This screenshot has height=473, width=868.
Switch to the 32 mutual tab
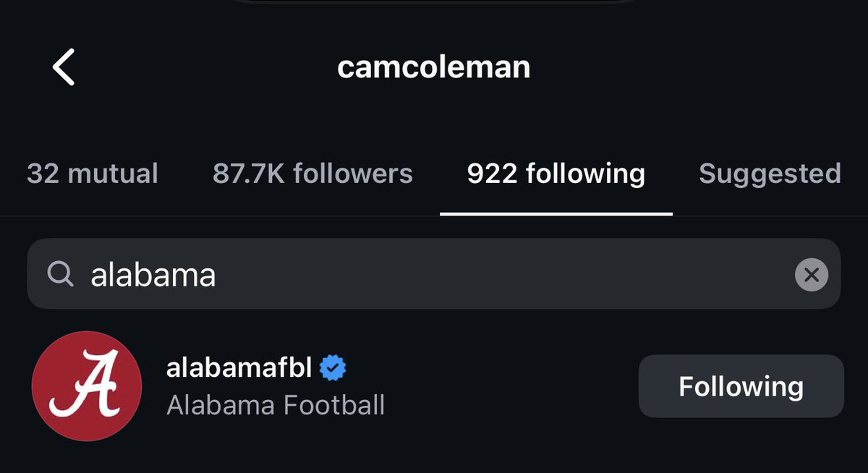click(x=93, y=174)
